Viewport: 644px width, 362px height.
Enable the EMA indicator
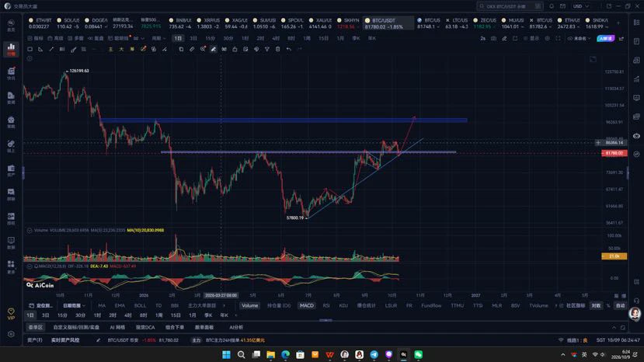tap(120, 305)
